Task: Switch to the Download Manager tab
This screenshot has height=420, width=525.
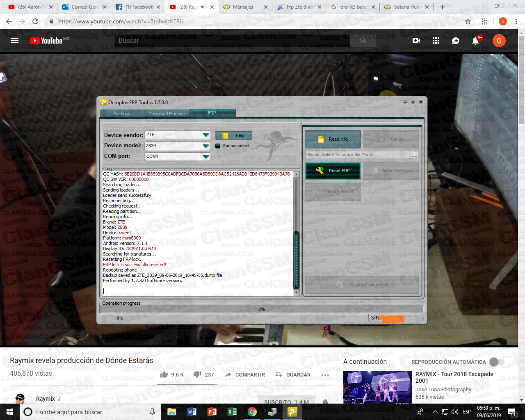Action: point(167,114)
